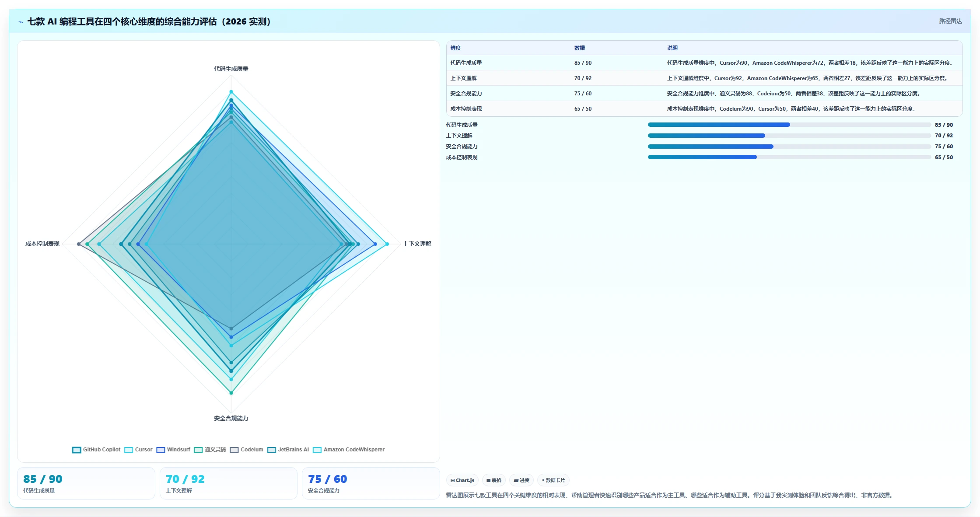The image size is (980, 517).
Task: Select the 数据卡片 chip
Action: pos(553,480)
